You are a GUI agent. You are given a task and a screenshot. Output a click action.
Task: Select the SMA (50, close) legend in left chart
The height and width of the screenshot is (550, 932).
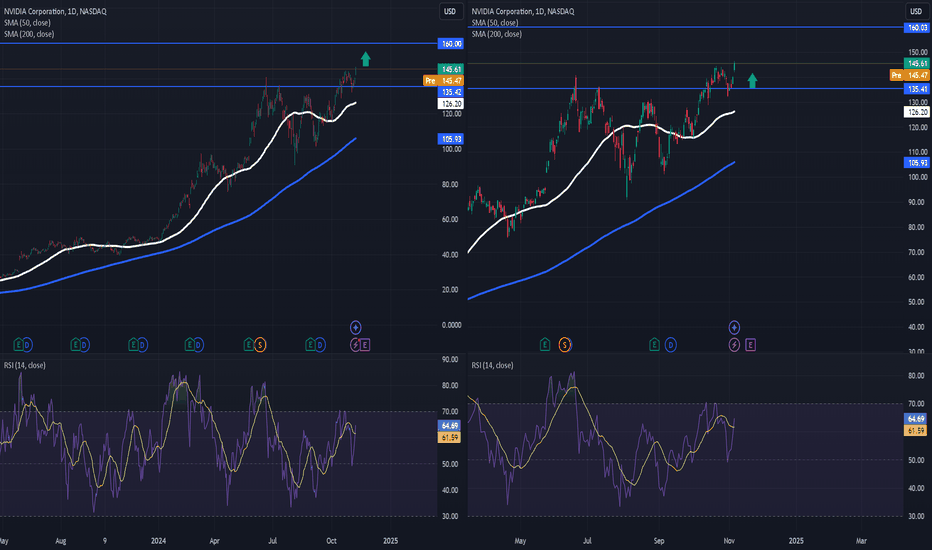(x=27, y=23)
